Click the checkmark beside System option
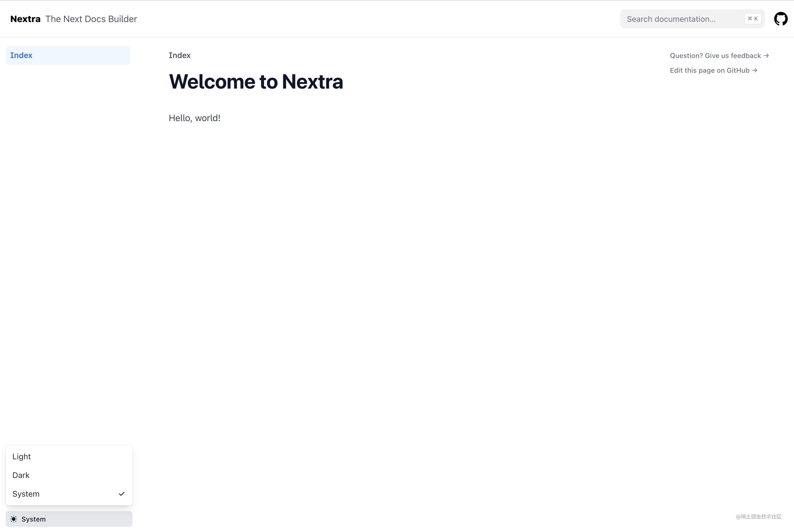The height and width of the screenshot is (532, 794). click(x=121, y=494)
